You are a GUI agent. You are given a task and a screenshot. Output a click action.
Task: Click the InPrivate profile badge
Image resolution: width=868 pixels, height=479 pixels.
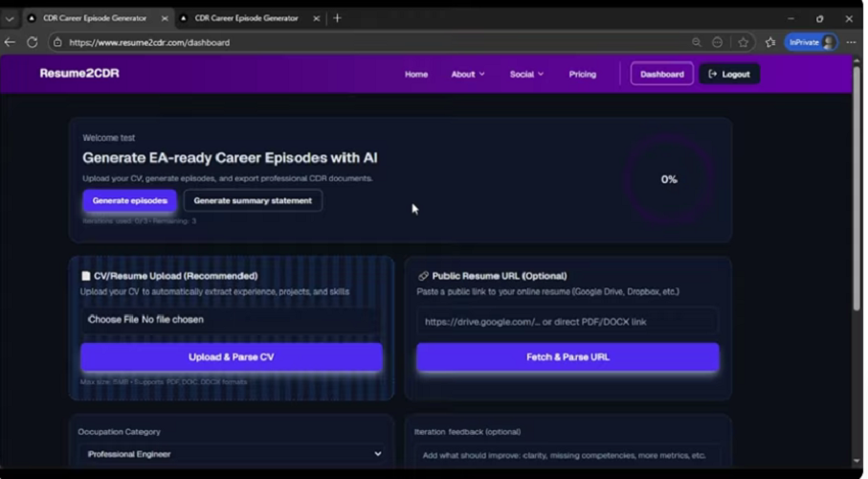pyautogui.click(x=811, y=42)
